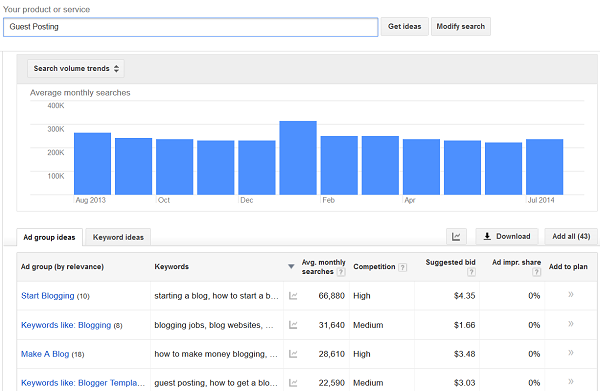600x391 pixels.
Task: Open the Start Blogging ad group link
Action: point(48,296)
